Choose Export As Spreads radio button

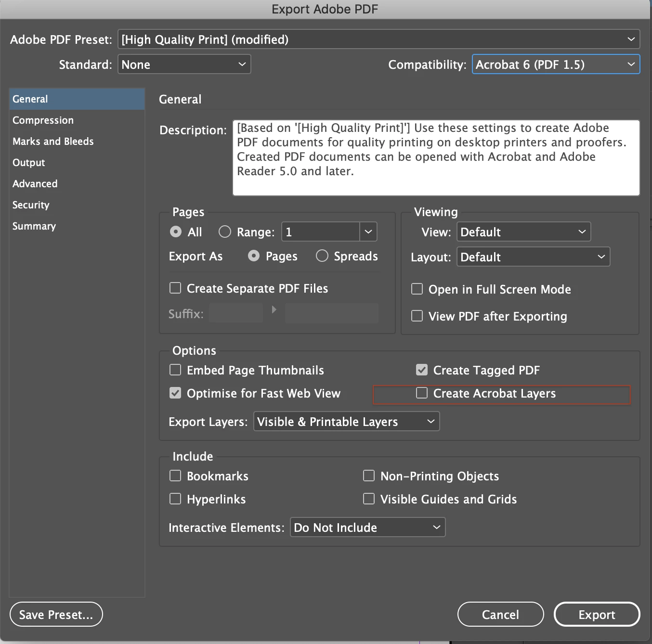[x=322, y=256]
